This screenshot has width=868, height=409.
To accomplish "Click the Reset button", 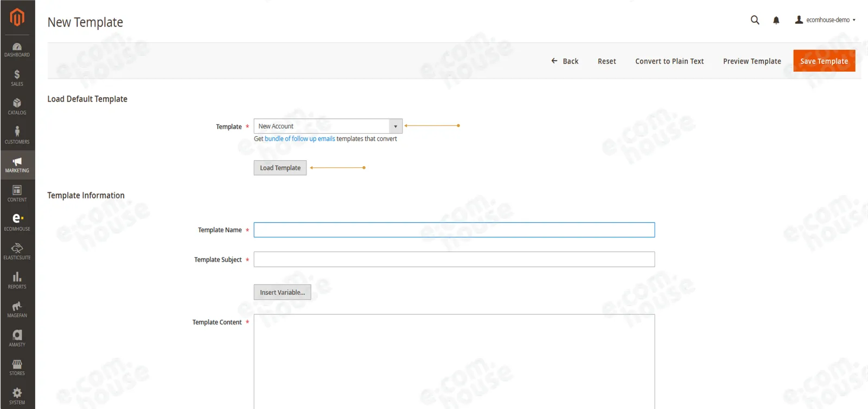I will pos(607,61).
